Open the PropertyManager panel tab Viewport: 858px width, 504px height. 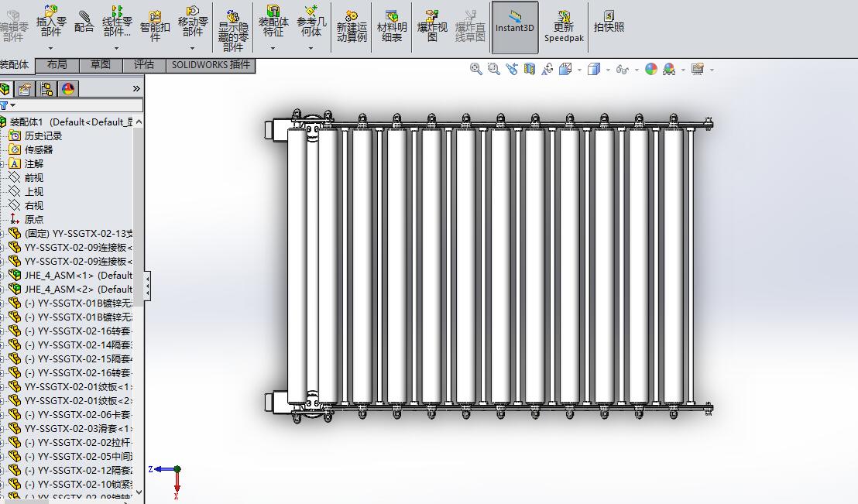(25, 89)
